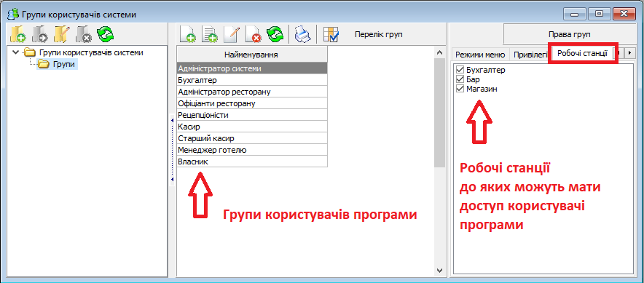Click the group list vertical scrollbar thumb
644x283 pixels.
(x=439, y=112)
